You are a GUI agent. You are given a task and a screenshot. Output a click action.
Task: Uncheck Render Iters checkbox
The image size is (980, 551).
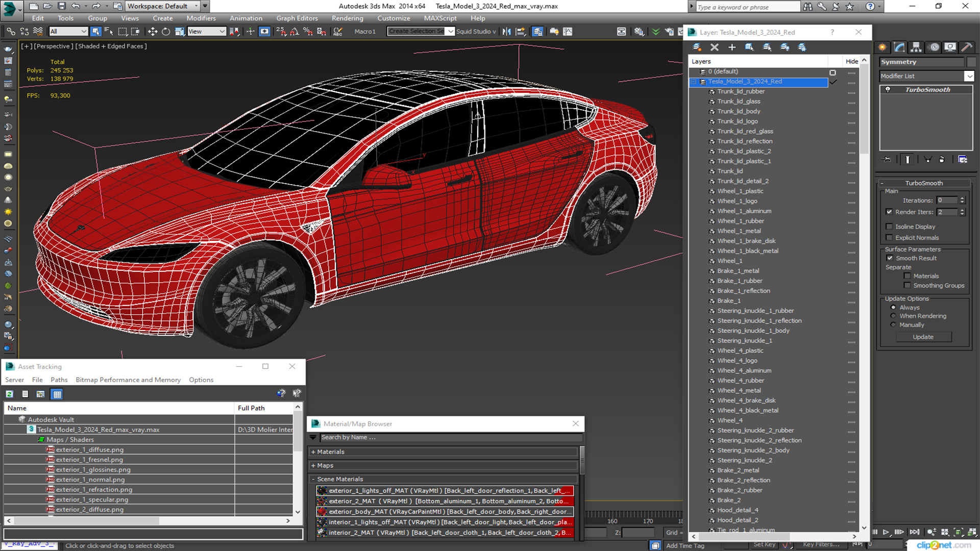(x=890, y=212)
